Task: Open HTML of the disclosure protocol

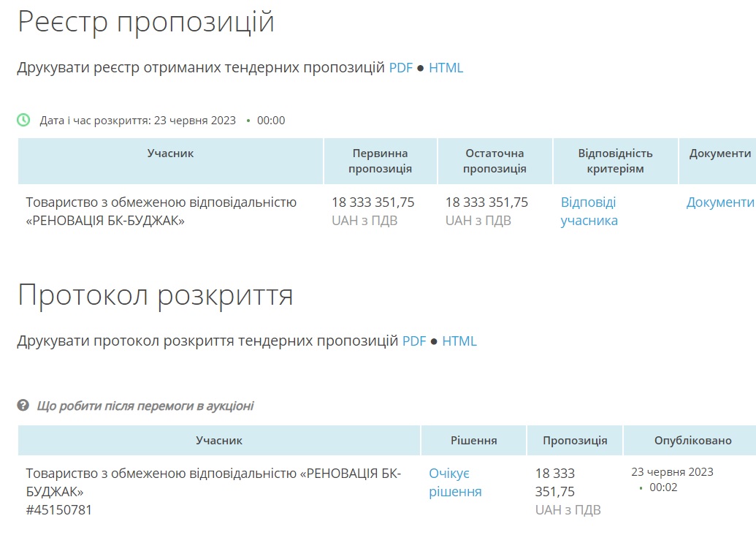Action: click(x=459, y=341)
